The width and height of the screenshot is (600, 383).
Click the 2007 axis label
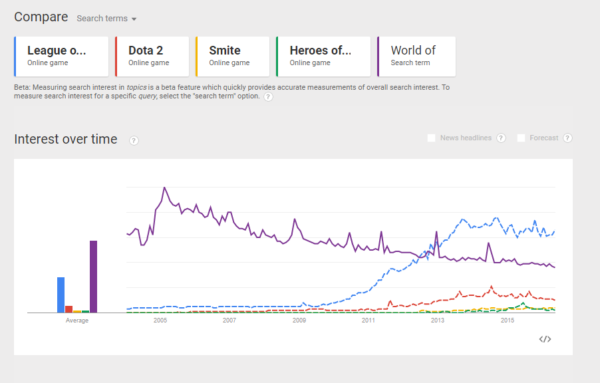click(x=229, y=321)
